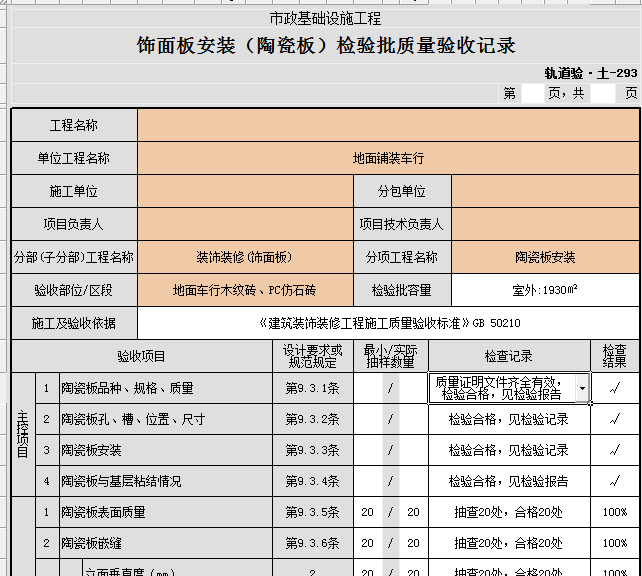Click 检验合格，见检验记录 in the 第9.3.3条 row

coord(509,450)
